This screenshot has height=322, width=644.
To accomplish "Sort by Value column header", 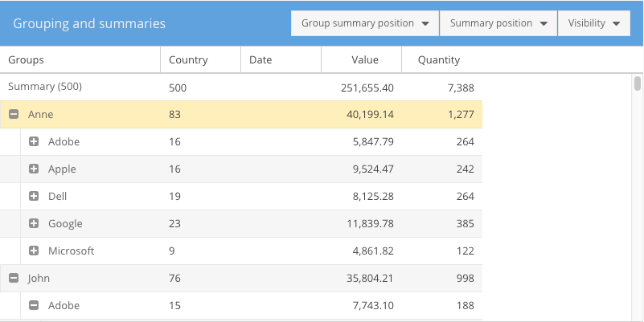I will pyautogui.click(x=362, y=60).
